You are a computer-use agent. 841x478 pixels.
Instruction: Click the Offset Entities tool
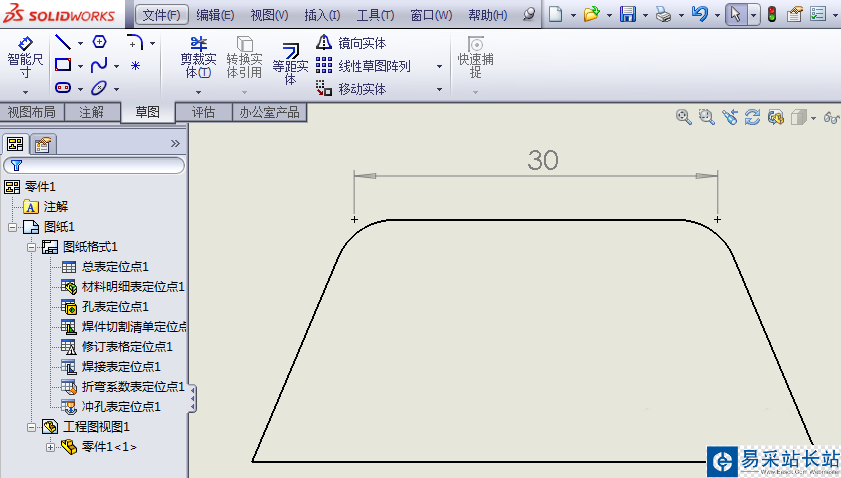pos(290,64)
